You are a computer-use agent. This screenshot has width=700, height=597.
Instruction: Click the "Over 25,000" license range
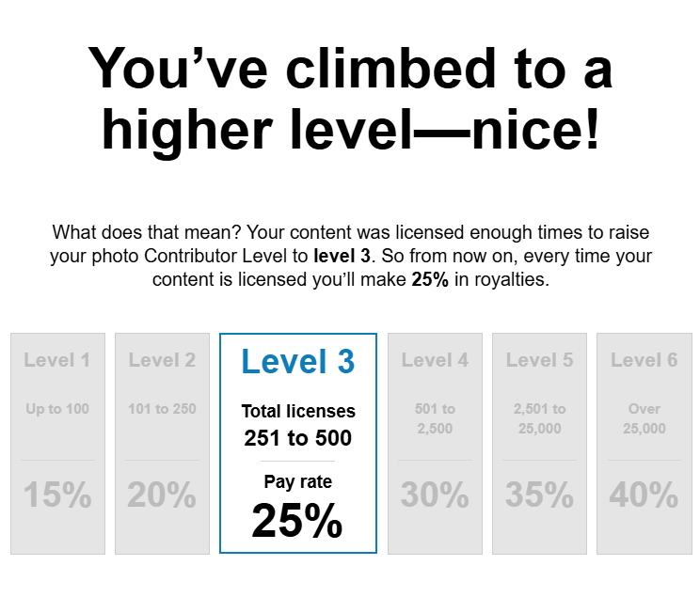(644, 418)
